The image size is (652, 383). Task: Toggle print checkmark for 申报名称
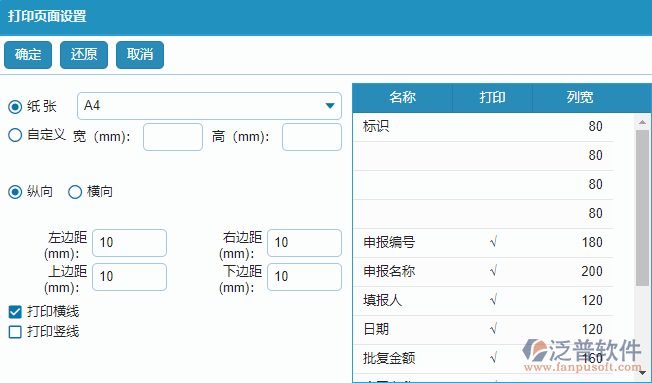493,272
